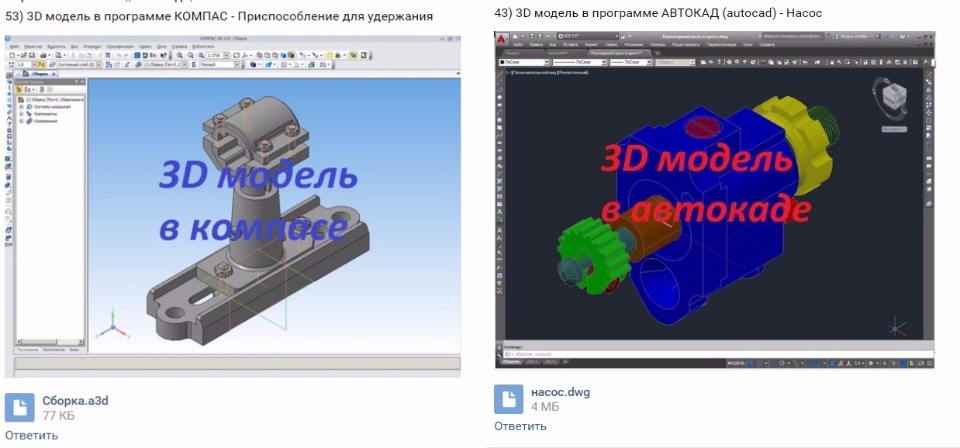Open the насос.dwg file link
The width and height of the screenshot is (960, 448).
(560, 392)
